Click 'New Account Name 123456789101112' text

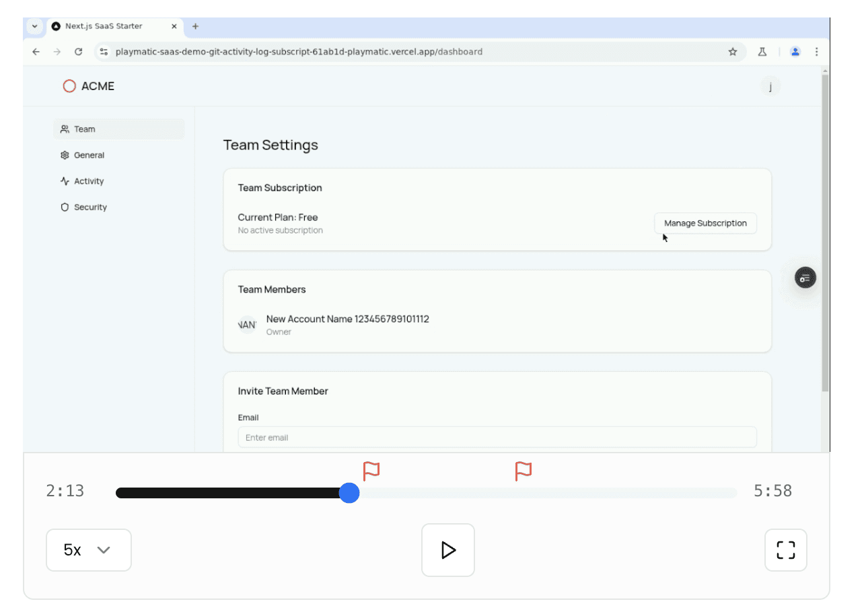348,319
